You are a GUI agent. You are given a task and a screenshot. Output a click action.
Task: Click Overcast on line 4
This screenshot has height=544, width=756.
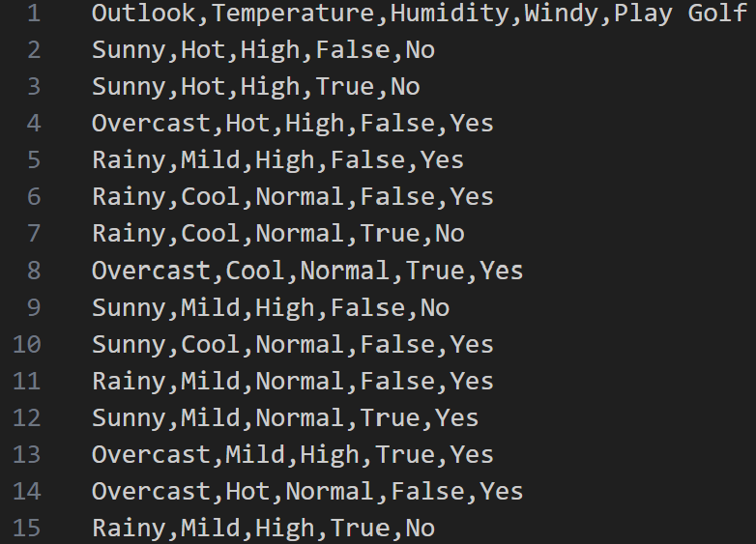[x=151, y=124]
